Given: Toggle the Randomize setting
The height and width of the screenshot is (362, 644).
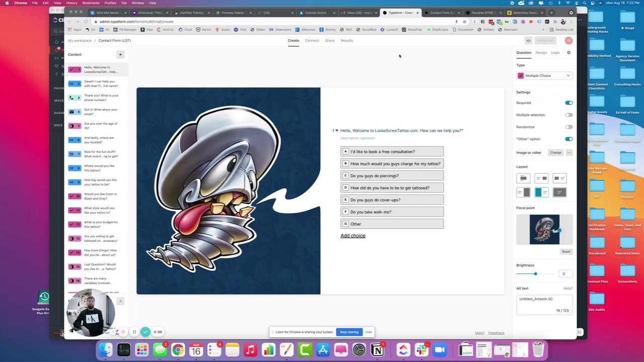Looking at the screenshot, I should pos(569,127).
